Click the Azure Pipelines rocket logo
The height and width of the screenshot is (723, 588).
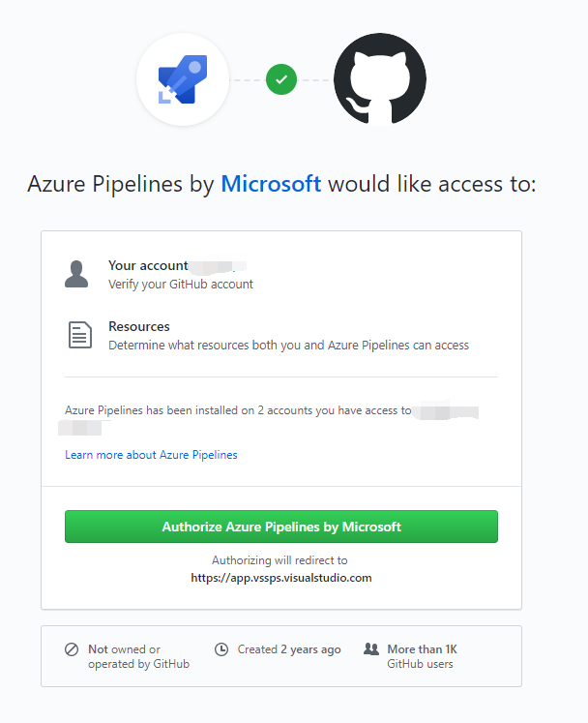click(x=183, y=79)
